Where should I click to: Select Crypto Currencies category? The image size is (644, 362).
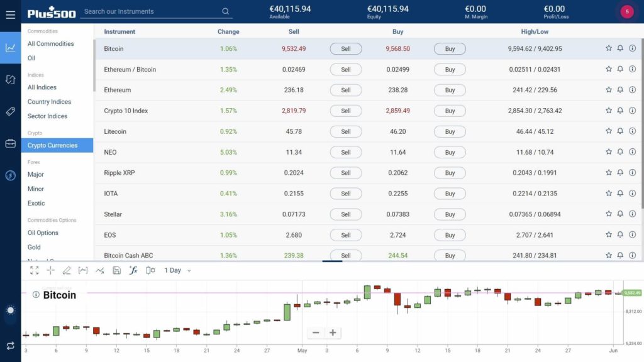[57, 145]
